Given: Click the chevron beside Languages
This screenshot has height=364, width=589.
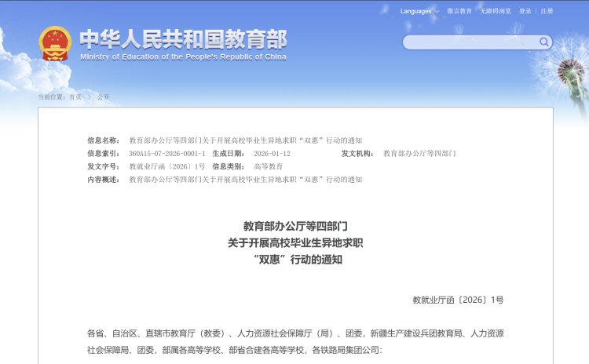Looking at the screenshot, I should pyautogui.click(x=437, y=12).
